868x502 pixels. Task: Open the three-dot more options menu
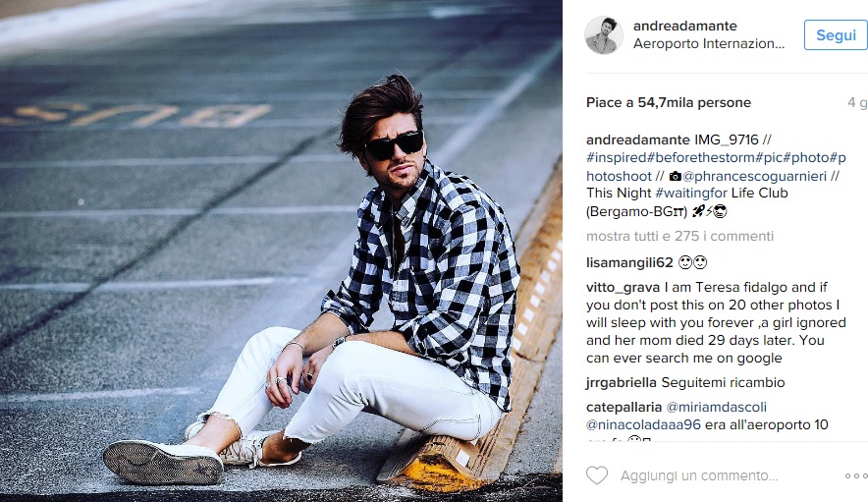(856, 475)
